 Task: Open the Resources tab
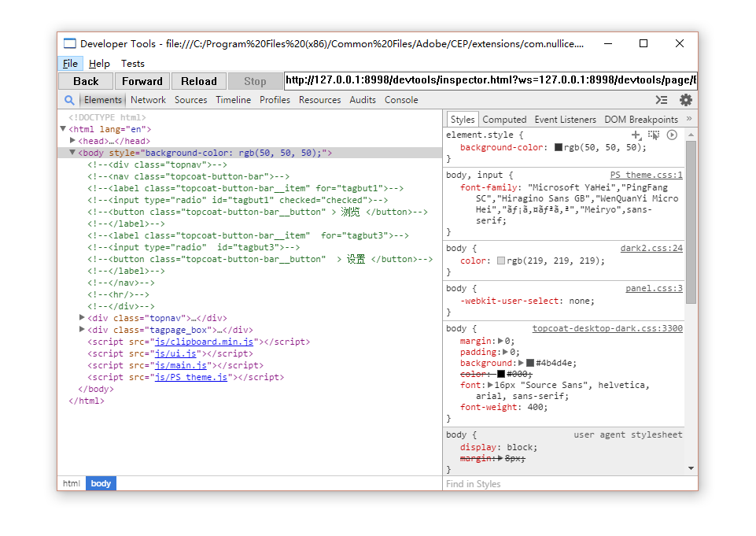point(319,100)
